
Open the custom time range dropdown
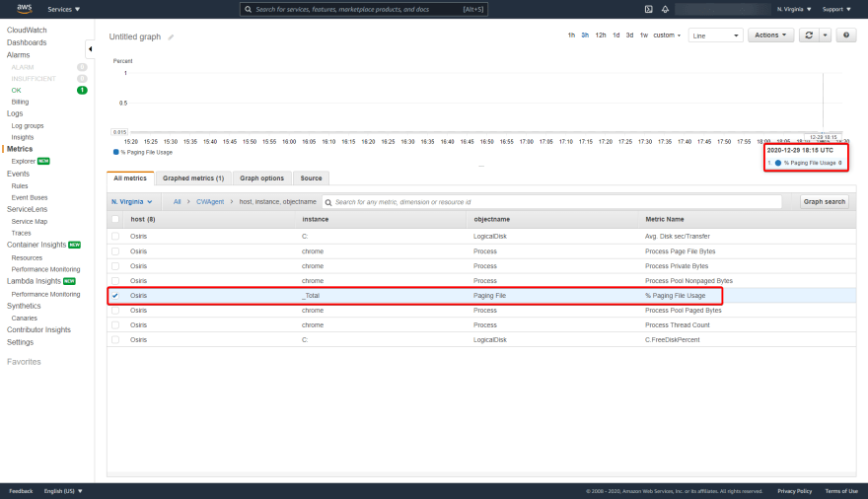pos(667,35)
